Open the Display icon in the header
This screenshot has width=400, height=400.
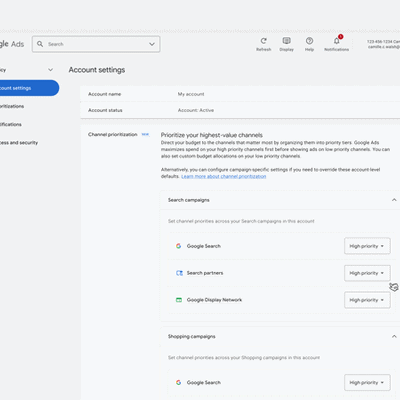pyautogui.click(x=286, y=41)
